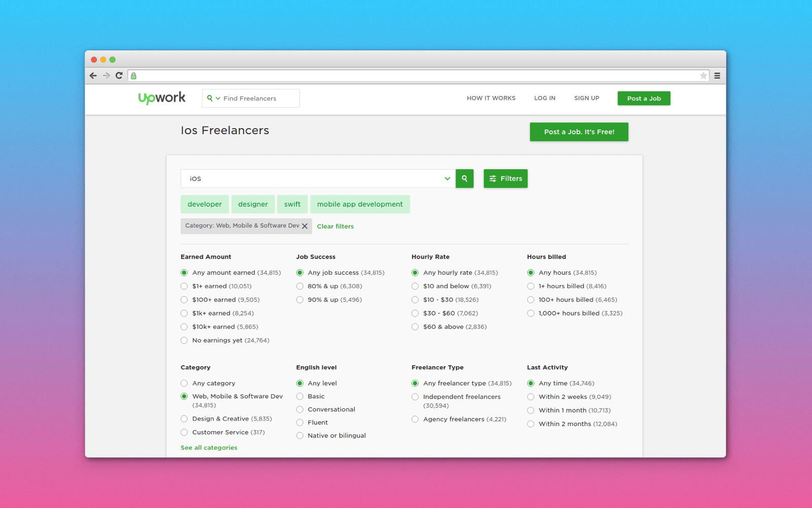The image size is (812, 508).
Task: Select 90% & up job success
Action: tap(300, 300)
